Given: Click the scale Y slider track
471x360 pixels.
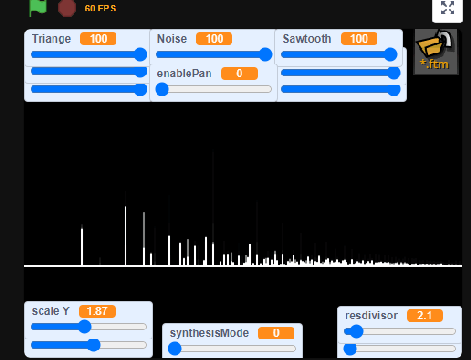Looking at the screenshot, I should tap(89, 327).
